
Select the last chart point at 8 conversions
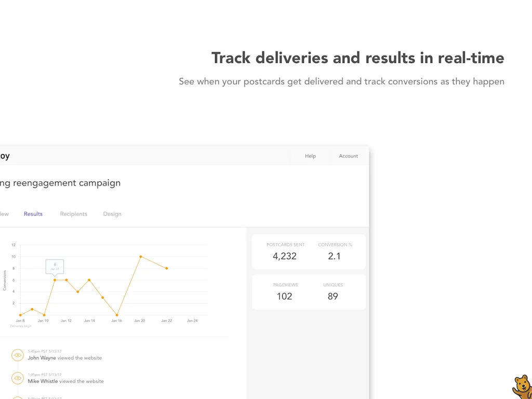tap(167, 269)
